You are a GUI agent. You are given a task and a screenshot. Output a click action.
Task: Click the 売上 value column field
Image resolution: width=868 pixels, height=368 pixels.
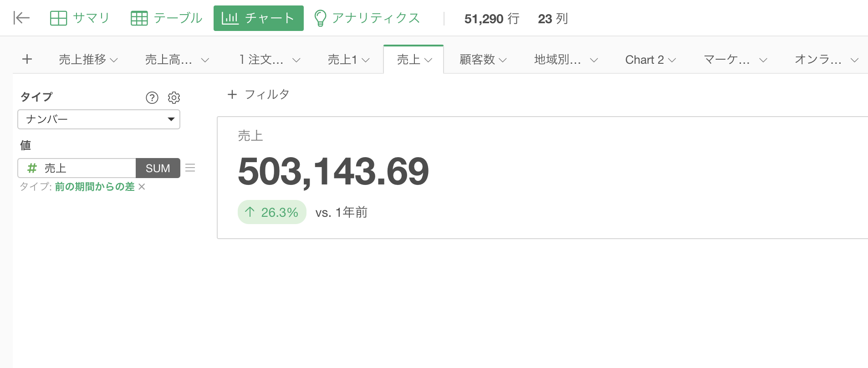[77, 168]
